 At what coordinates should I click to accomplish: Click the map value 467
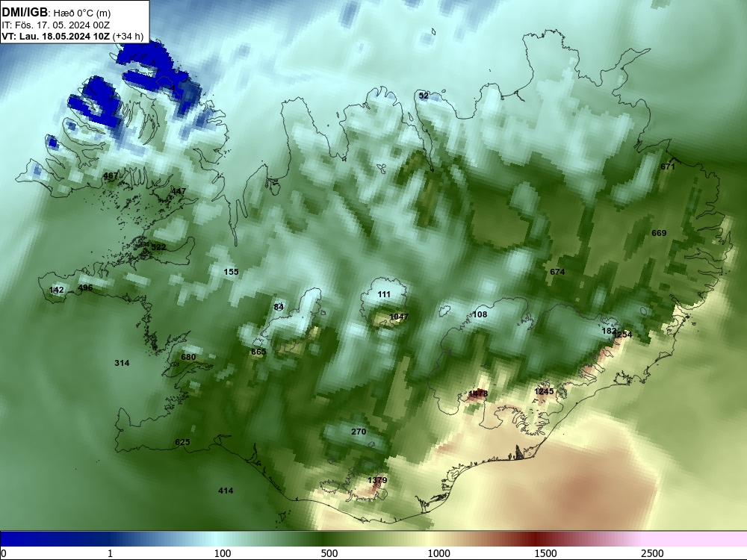click(x=111, y=175)
